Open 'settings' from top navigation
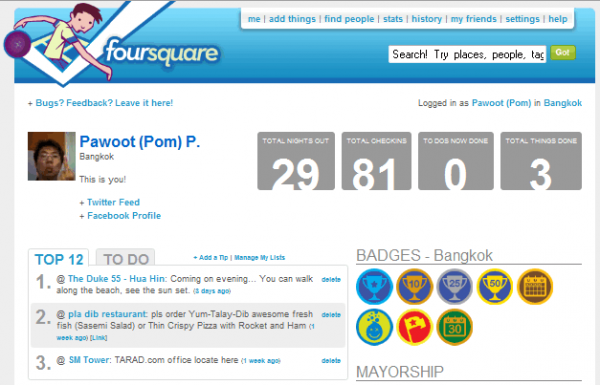Image resolution: width=600 pixels, height=385 pixels. (x=522, y=19)
